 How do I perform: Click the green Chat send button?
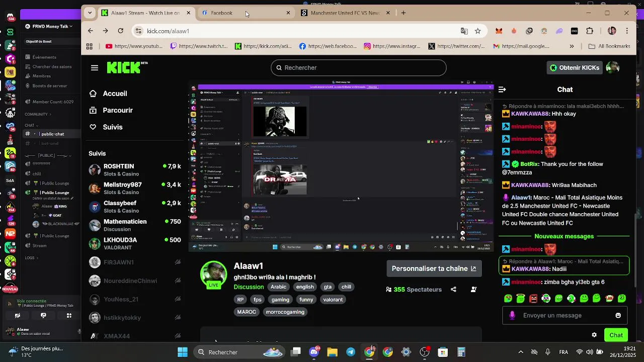coord(616,335)
